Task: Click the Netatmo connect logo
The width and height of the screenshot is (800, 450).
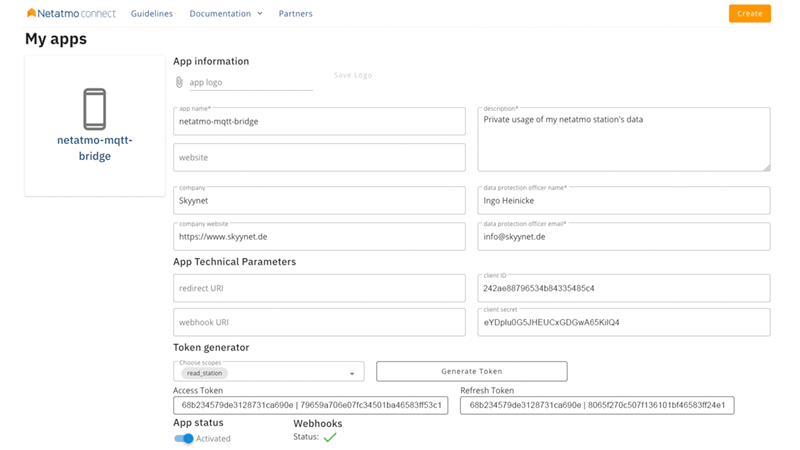Action: [x=70, y=14]
